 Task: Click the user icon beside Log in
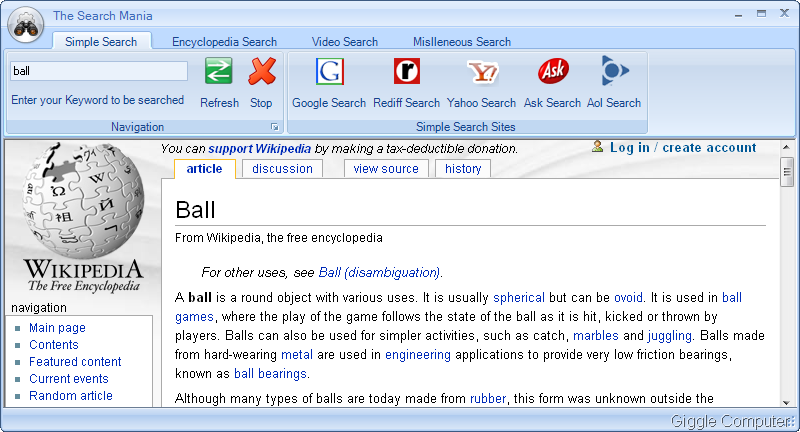tap(597, 147)
